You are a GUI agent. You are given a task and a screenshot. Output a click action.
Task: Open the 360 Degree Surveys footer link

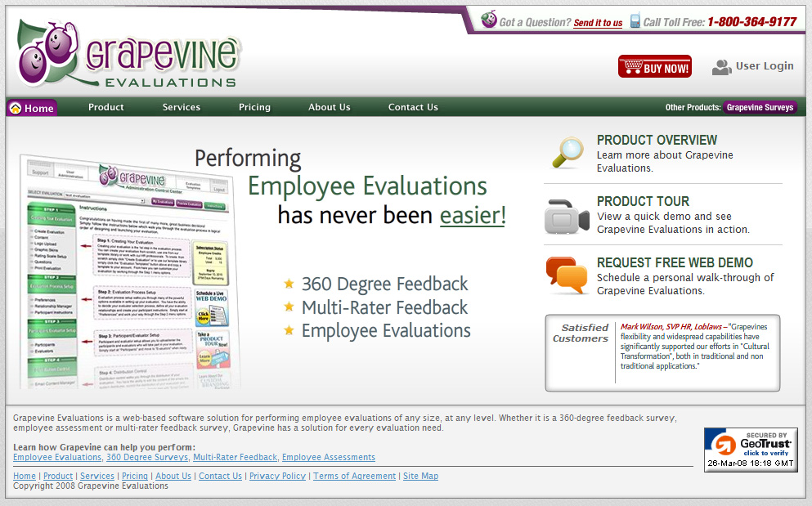coord(147,458)
